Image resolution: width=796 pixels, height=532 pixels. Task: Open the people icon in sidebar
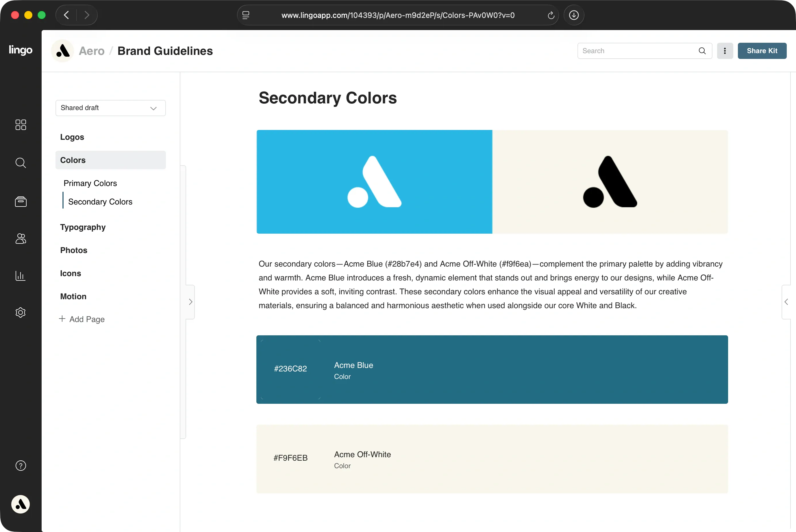[21, 239]
